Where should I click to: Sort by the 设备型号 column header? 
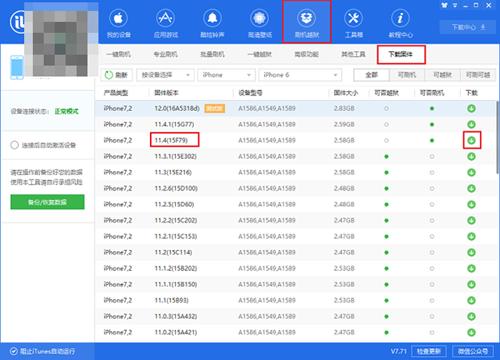[x=250, y=93]
